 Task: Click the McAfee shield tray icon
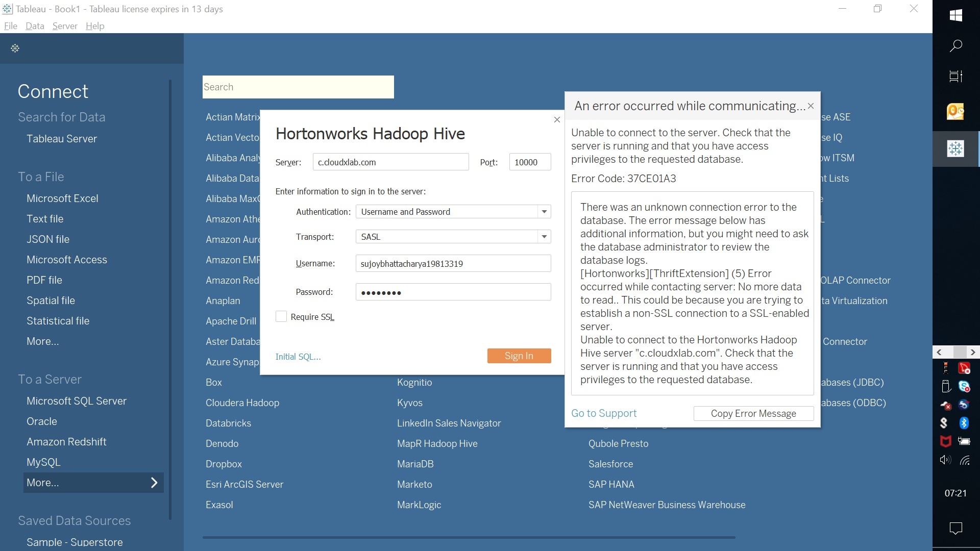point(945,441)
